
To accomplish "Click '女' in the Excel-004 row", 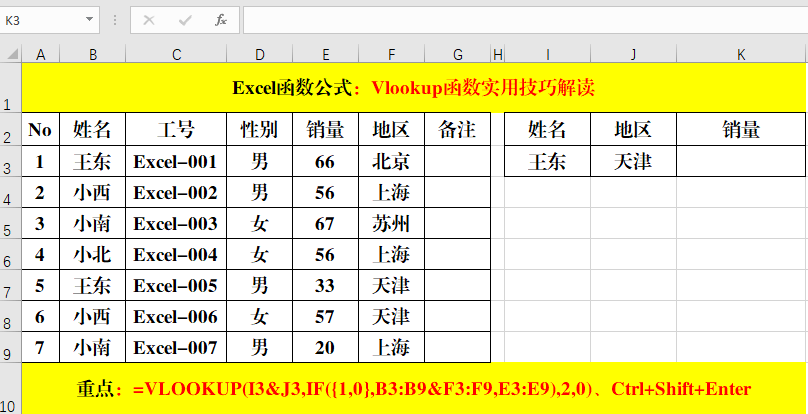I will point(260,254).
